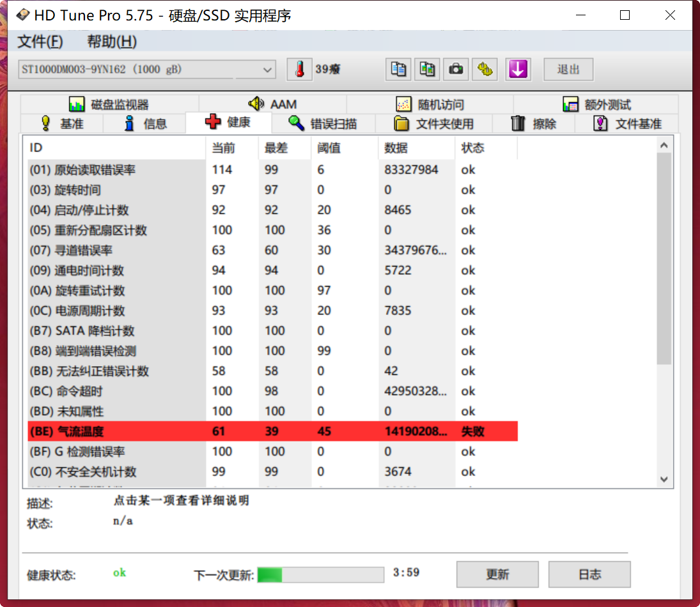This screenshot has height=607, width=700.
Task: Click the scroll up arrow of the list
Action: pos(664,145)
